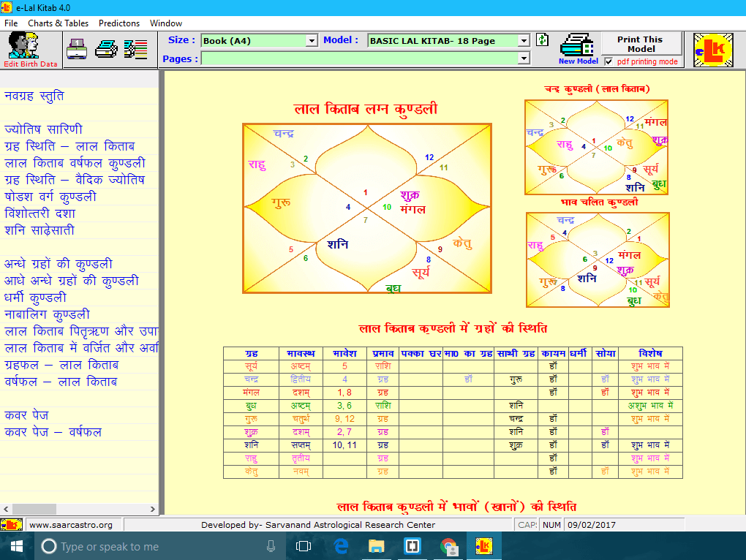Viewport: 746px width, 560px height.
Task: Click the e-Lal Kitab LK logo icon
Action: 712,50
